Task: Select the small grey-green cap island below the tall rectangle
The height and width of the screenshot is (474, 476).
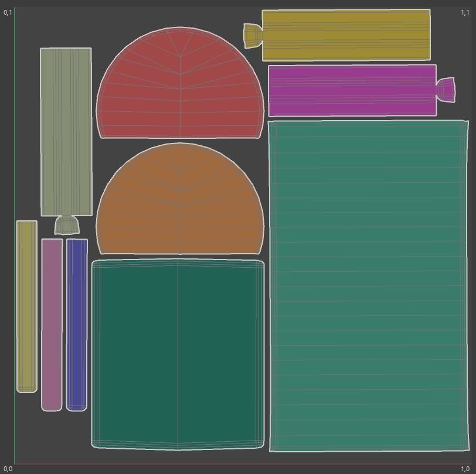Action: (67, 225)
